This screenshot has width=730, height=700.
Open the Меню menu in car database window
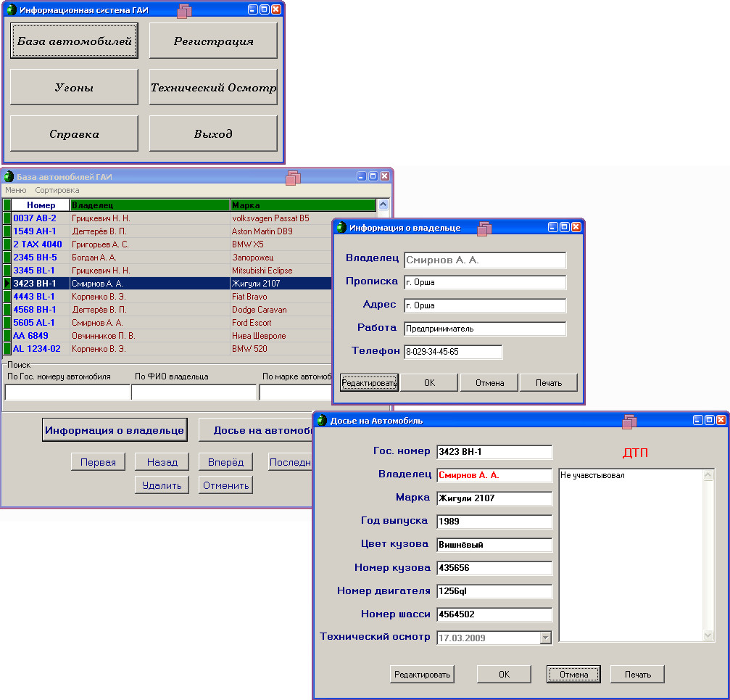(16, 190)
